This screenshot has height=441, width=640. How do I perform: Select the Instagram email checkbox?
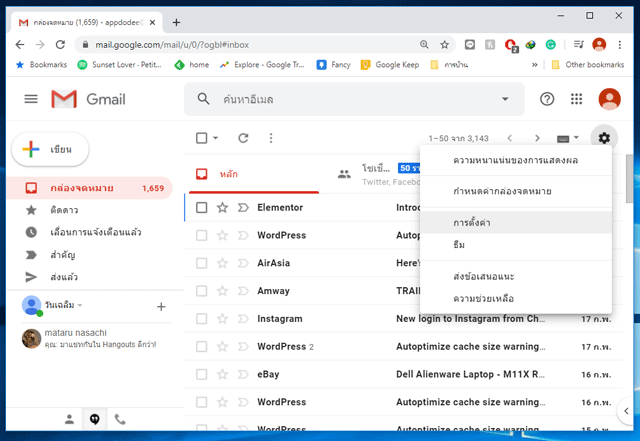tap(202, 318)
